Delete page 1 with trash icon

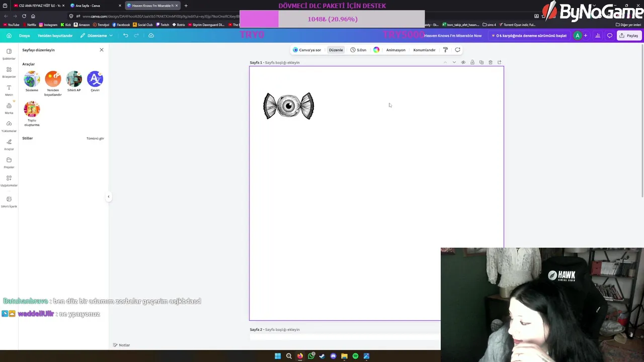(491, 62)
